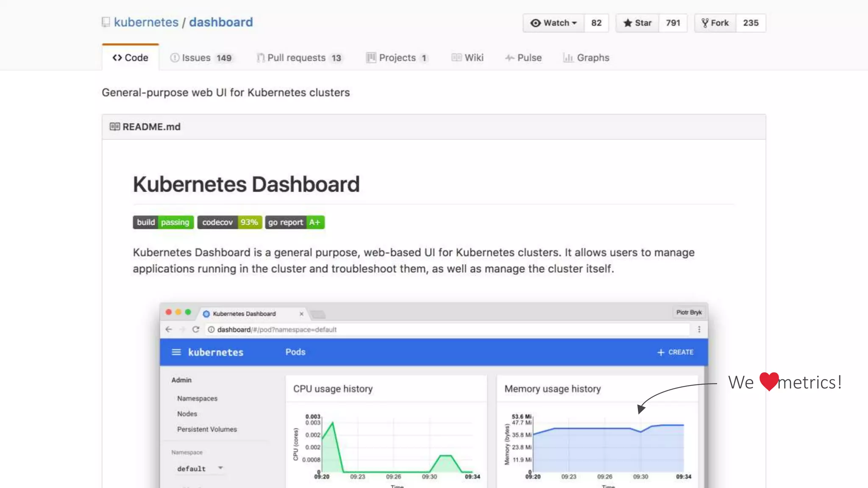The image size is (868, 488).
Task: Open the Wiki tab
Action: [467, 58]
